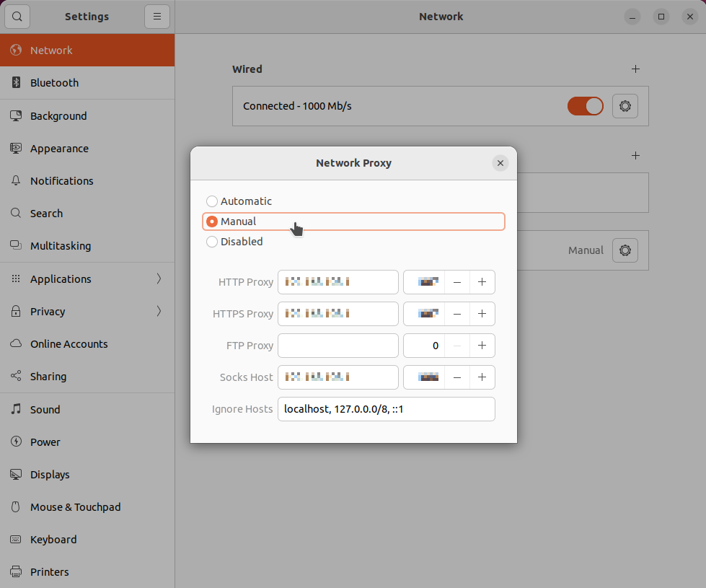
Task: Open the Sound settings panel
Action: pos(44,409)
